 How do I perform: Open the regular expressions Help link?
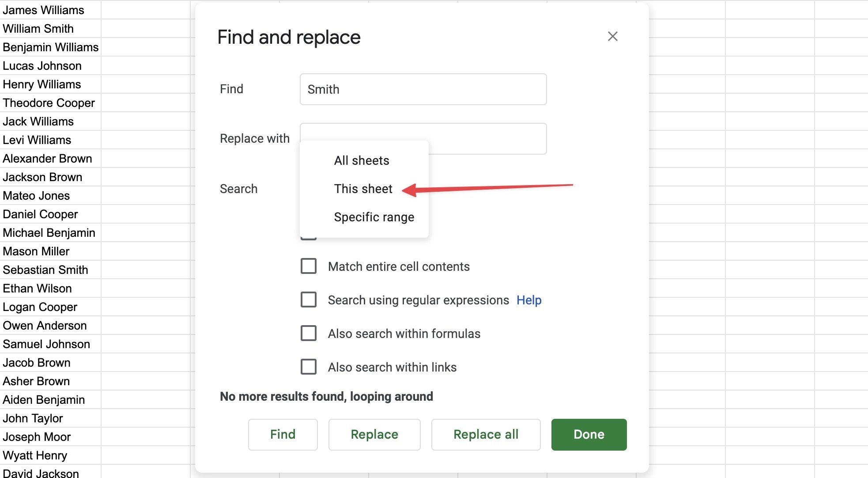click(x=528, y=300)
